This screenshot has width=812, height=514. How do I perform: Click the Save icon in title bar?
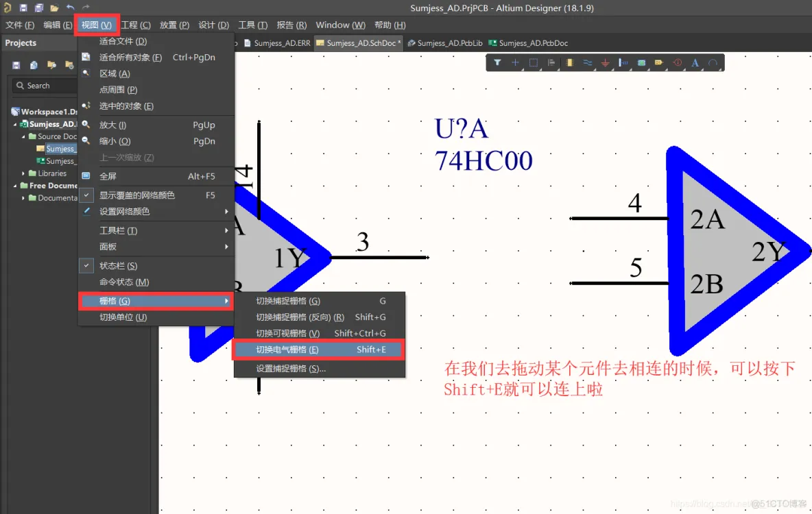(23, 8)
